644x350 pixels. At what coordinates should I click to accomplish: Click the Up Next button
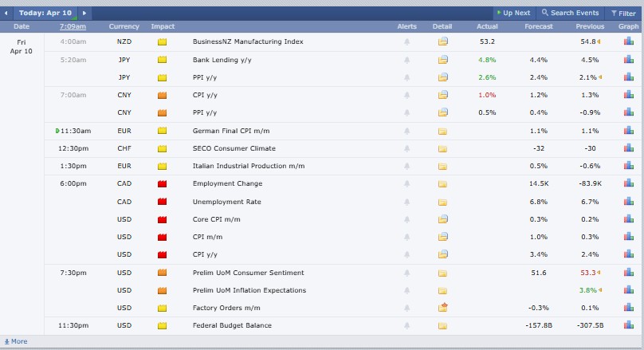[x=513, y=13]
